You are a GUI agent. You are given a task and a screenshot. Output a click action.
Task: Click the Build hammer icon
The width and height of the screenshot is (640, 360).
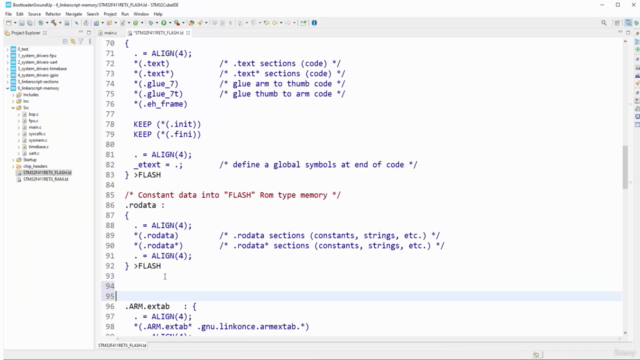tap(53, 23)
